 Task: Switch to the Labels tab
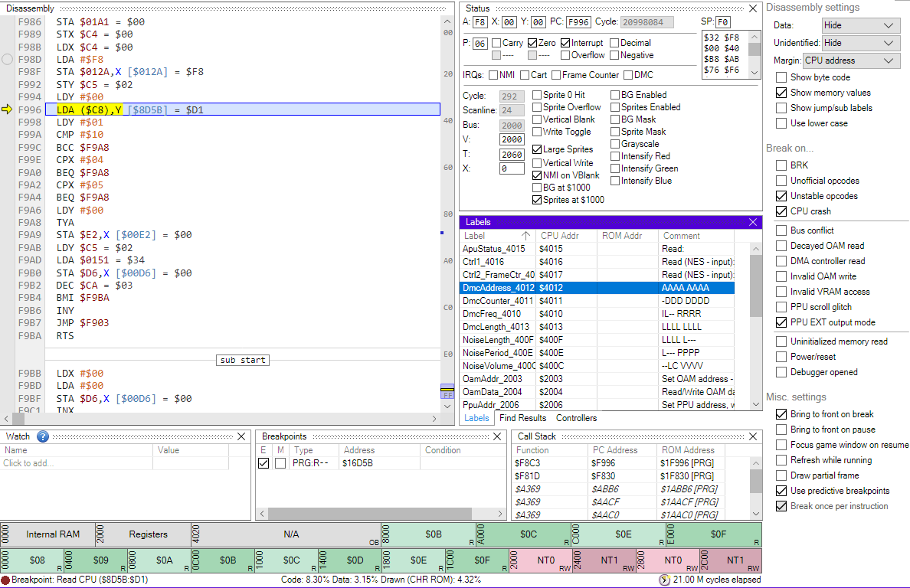point(476,418)
